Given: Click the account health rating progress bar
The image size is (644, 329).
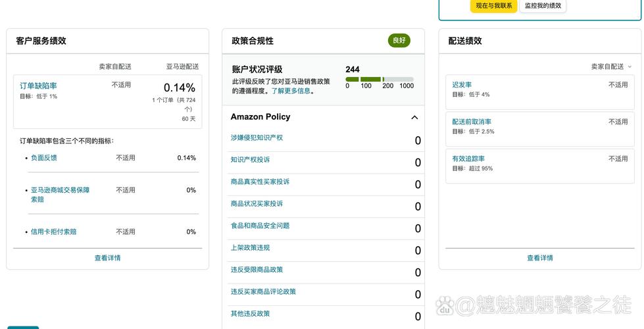Looking at the screenshot, I should [380, 79].
